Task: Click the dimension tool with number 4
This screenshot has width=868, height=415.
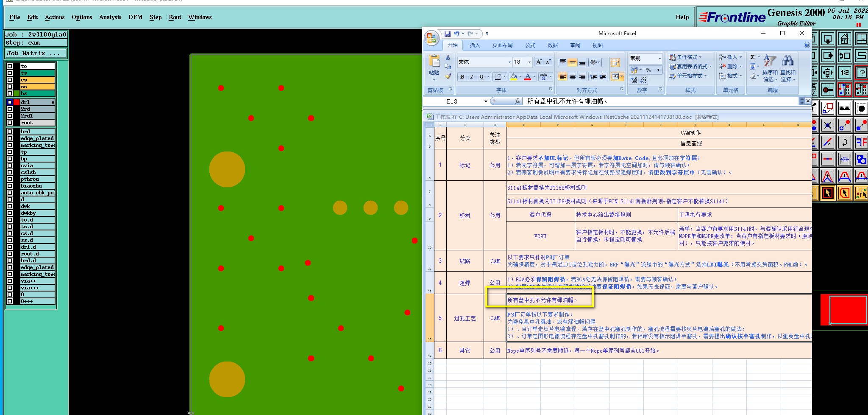Action: (x=844, y=160)
